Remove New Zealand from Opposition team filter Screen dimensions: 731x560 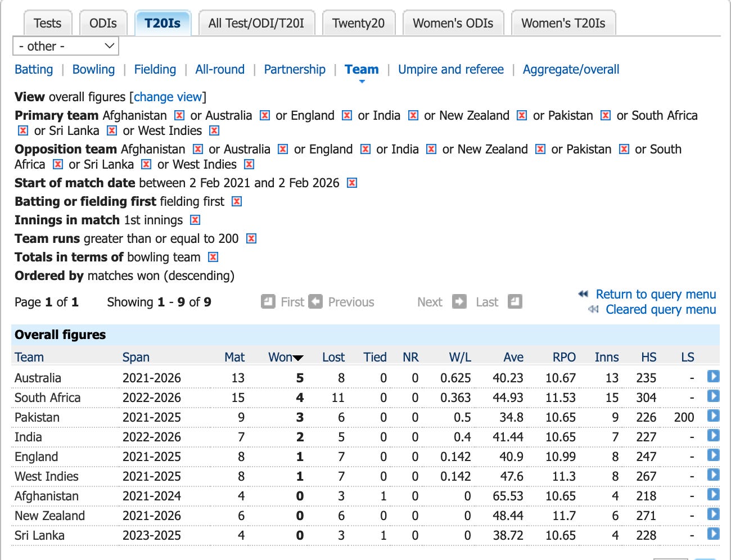pos(540,149)
